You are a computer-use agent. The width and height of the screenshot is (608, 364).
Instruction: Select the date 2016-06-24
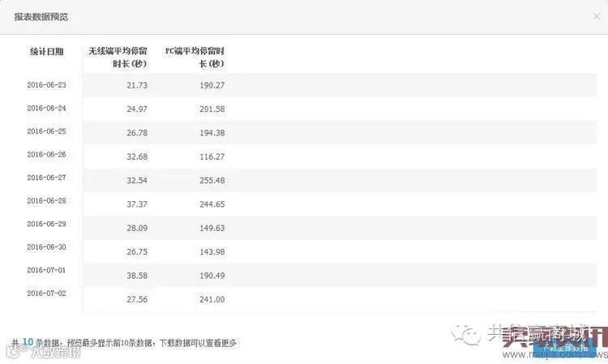pyautogui.click(x=46, y=108)
